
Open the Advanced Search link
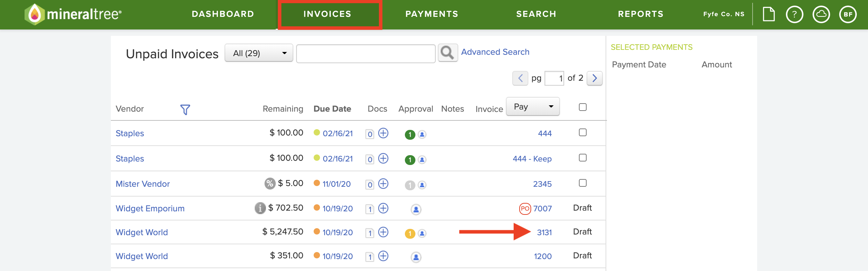495,52
